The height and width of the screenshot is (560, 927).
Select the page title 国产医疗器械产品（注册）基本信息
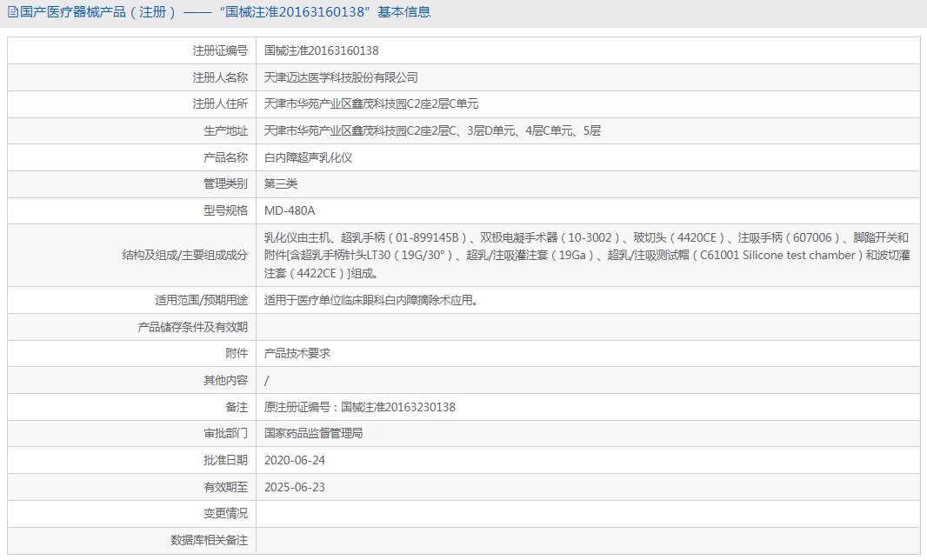225,12
